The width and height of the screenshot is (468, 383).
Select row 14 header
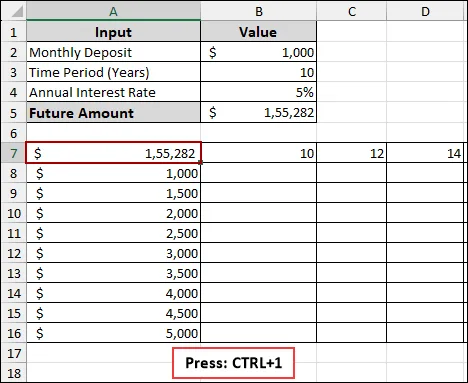13,293
